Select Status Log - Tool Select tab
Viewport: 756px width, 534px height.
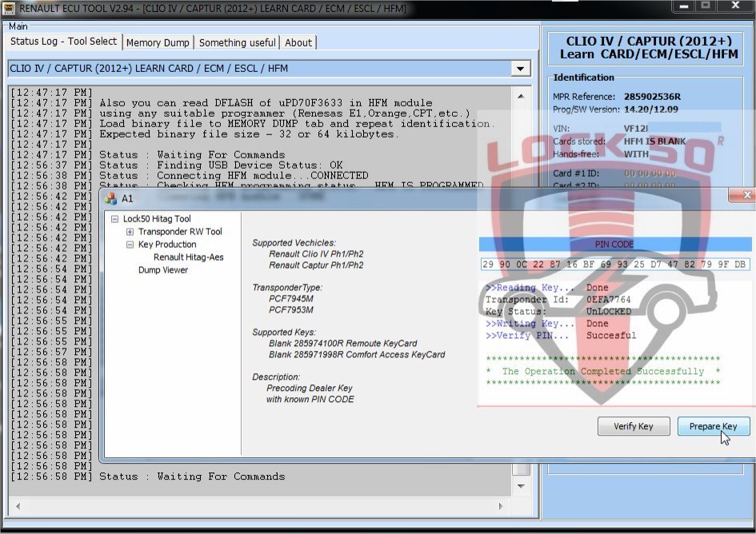click(x=63, y=42)
